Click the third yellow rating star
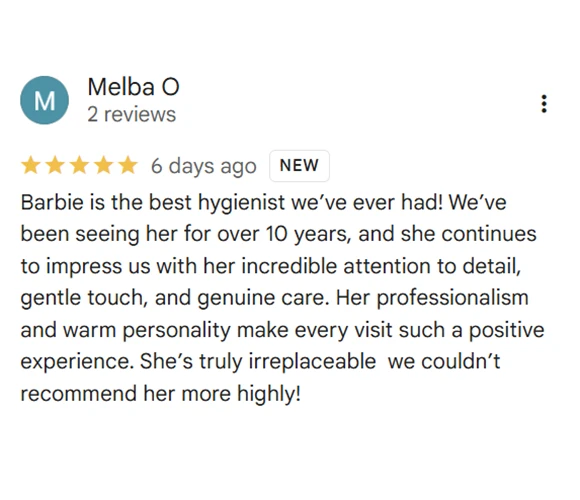This screenshot has width=580, height=500. (x=79, y=165)
